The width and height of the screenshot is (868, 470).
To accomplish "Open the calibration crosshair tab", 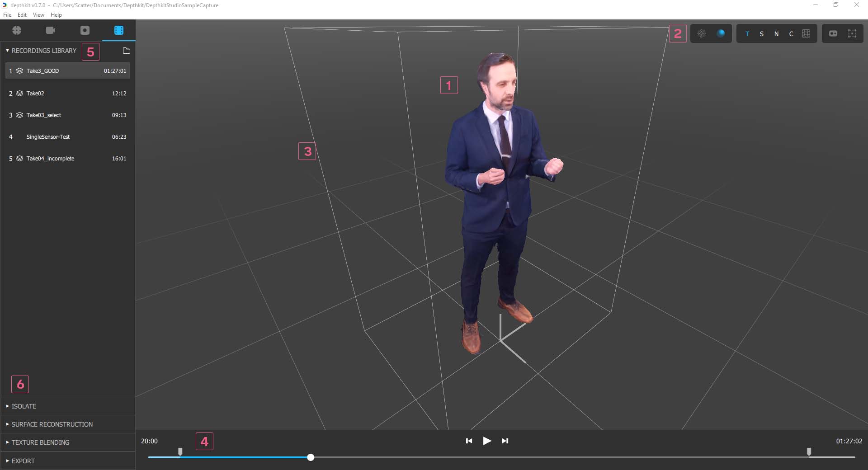I will [17, 30].
